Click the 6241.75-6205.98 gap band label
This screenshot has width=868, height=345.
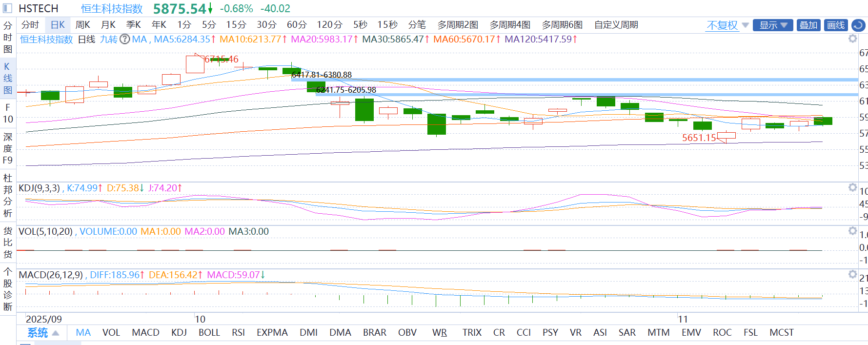tap(346, 90)
